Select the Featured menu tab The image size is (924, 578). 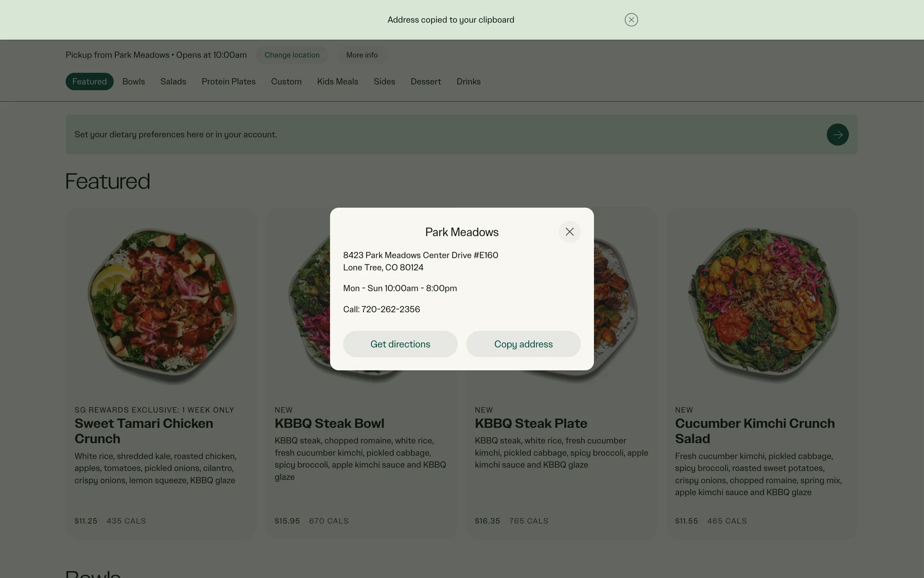[x=90, y=81]
